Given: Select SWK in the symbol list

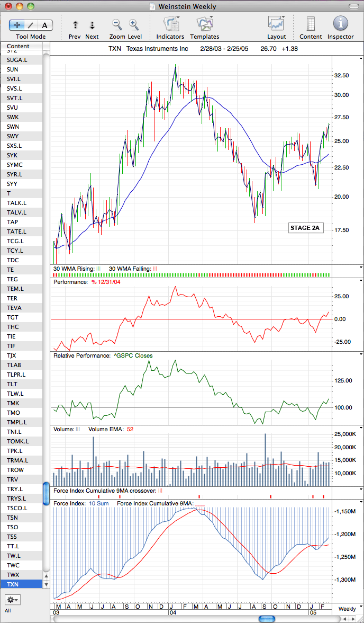Looking at the screenshot, I should click(x=22, y=117).
